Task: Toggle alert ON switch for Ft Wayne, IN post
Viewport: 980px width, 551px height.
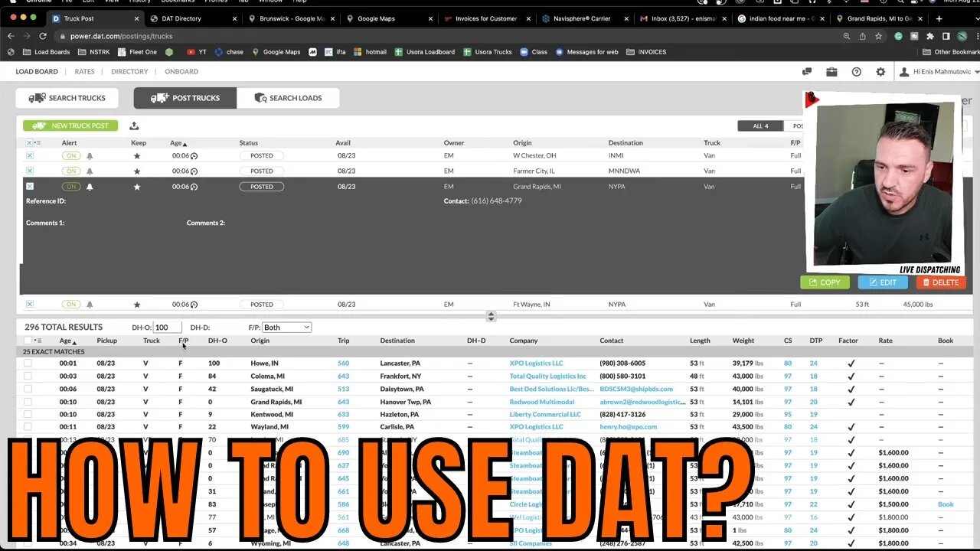Action: coord(71,305)
